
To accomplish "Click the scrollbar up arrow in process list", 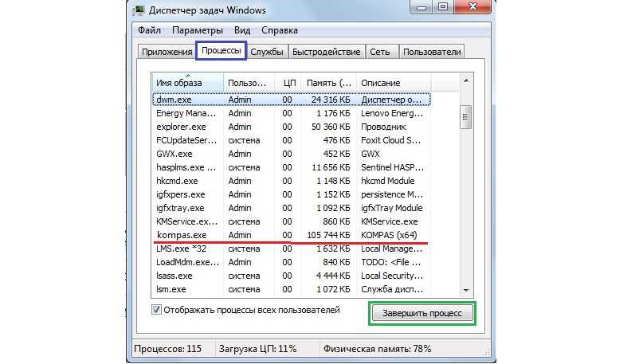I will coord(466,80).
